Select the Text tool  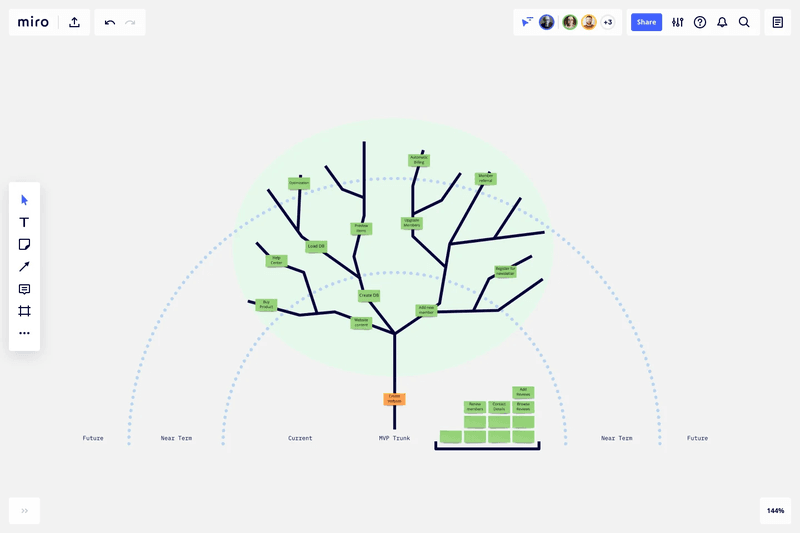(x=24, y=222)
